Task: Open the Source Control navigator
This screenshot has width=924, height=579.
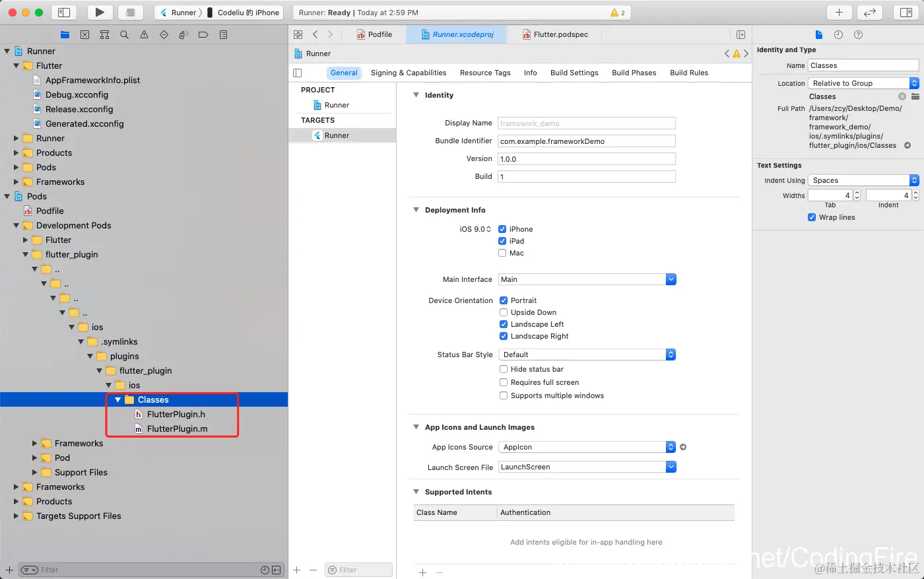Action: (84, 35)
